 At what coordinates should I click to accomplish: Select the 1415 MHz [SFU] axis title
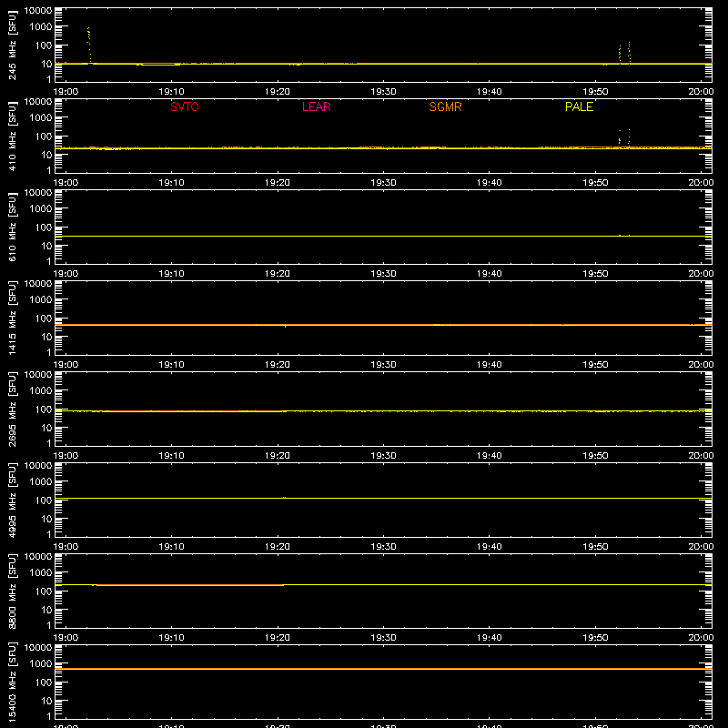click(x=13, y=318)
